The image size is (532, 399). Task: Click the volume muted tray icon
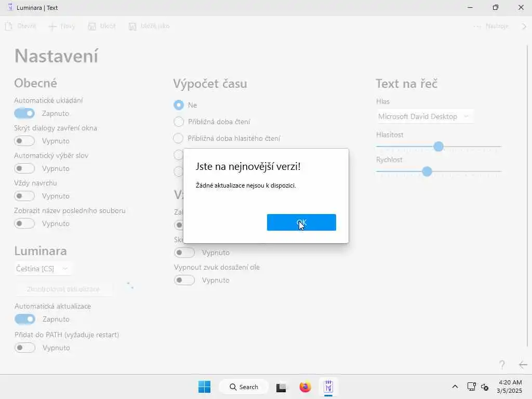coord(485,387)
